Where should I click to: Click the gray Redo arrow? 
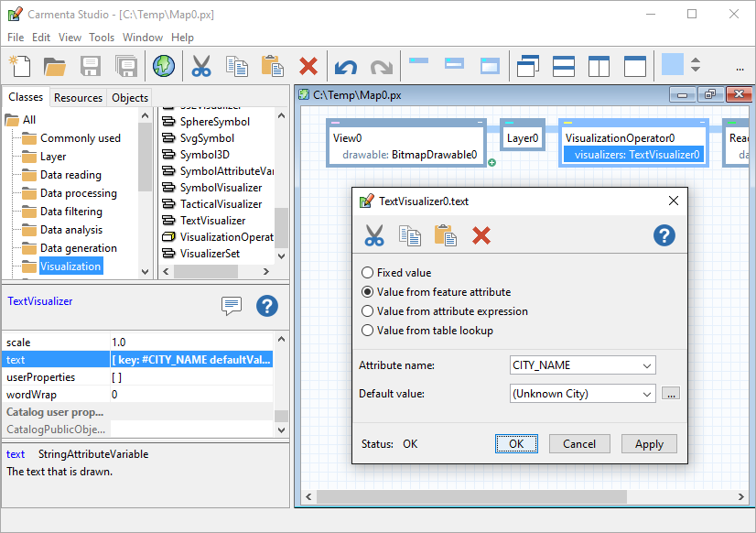(x=381, y=67)
